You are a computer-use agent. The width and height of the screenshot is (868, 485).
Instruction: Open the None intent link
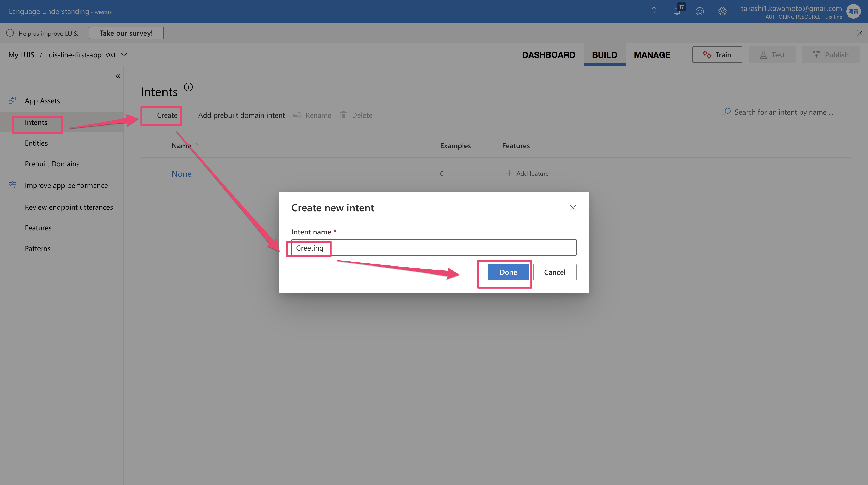click(181, 174)
